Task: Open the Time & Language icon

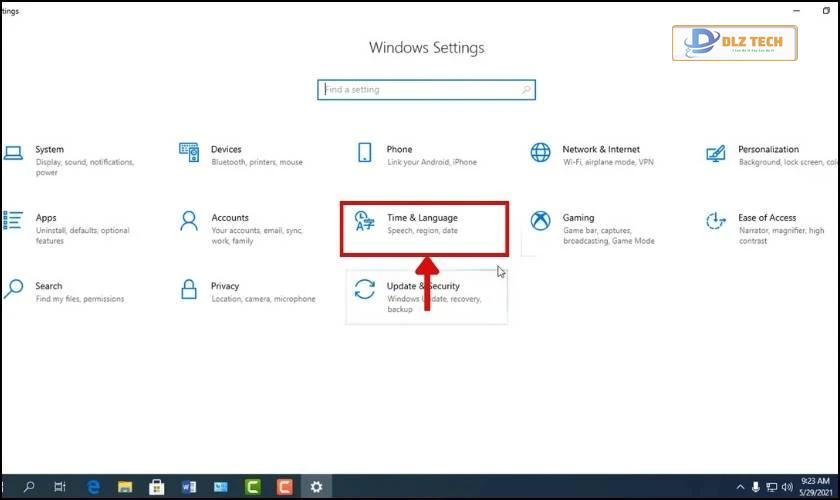Action: [365, 221]
